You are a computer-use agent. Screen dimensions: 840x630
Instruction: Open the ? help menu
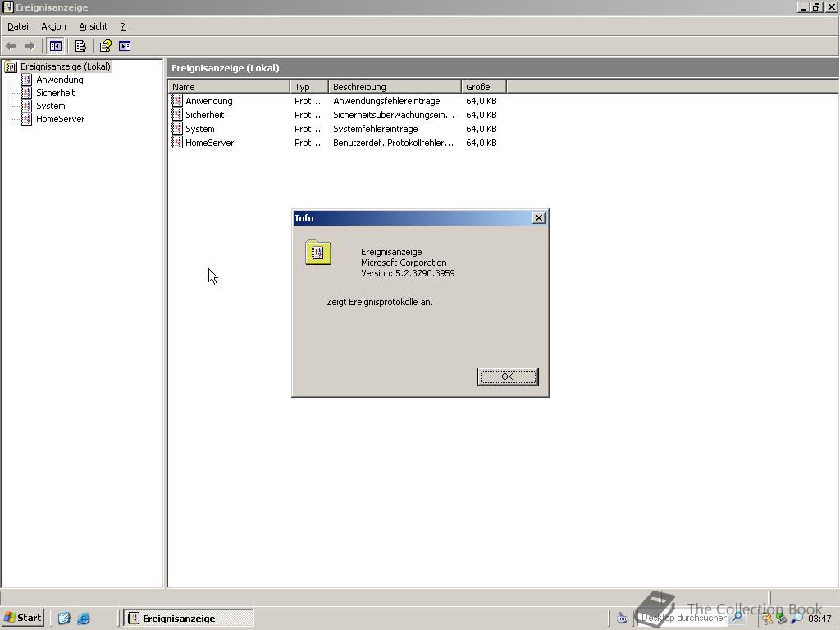pos(123,26)
